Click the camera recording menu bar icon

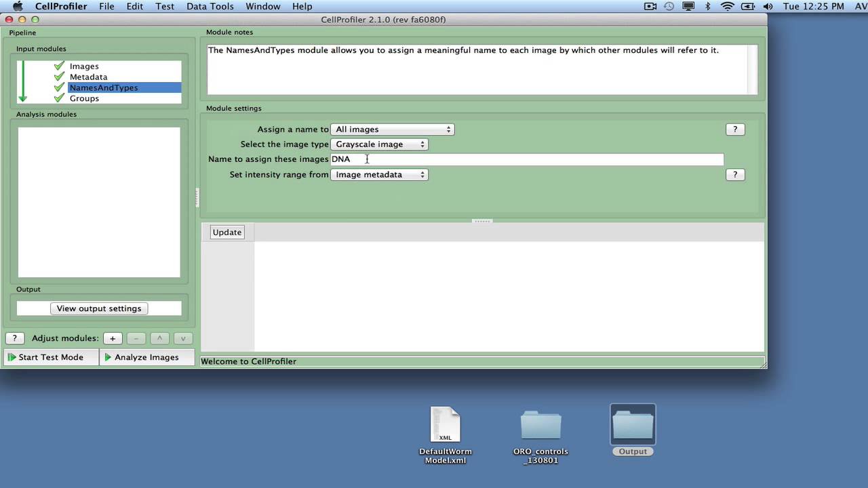[x=650, y=6]
